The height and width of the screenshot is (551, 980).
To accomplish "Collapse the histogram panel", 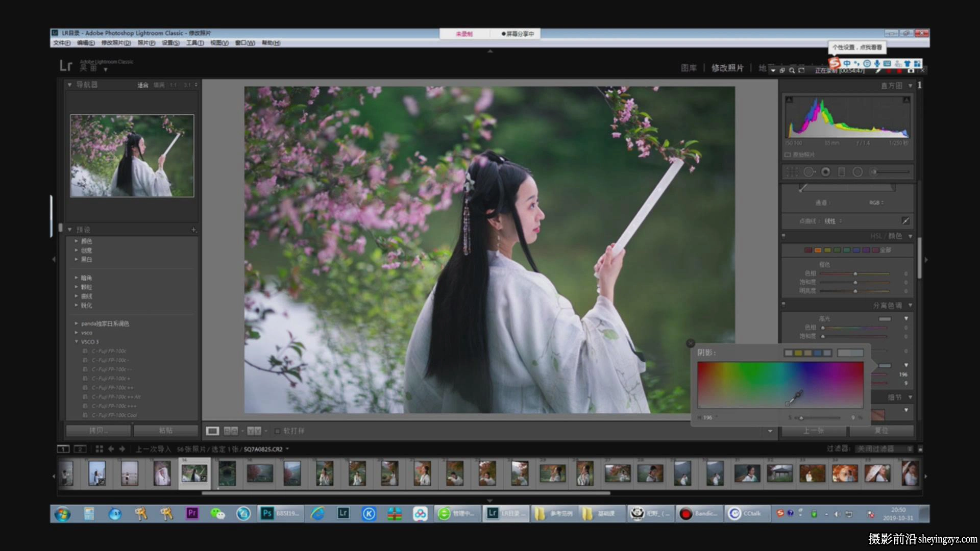I will [910, 86].
